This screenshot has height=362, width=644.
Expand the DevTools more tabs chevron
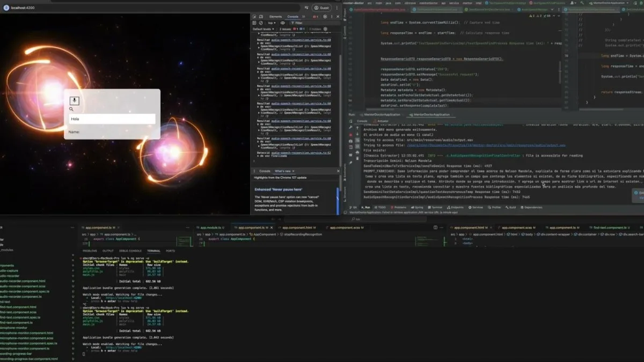pyautogui.click(x=304, y=17)
